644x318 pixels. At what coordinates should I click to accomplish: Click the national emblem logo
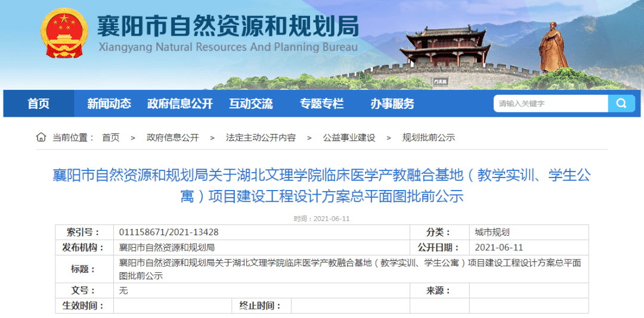coord(64,34)
